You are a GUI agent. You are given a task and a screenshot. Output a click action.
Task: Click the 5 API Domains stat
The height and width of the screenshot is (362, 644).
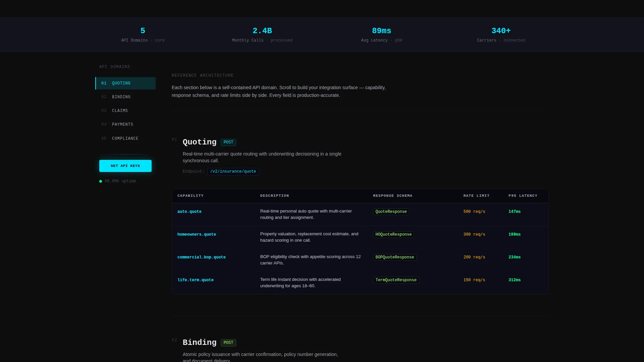[x=143, y=35]
